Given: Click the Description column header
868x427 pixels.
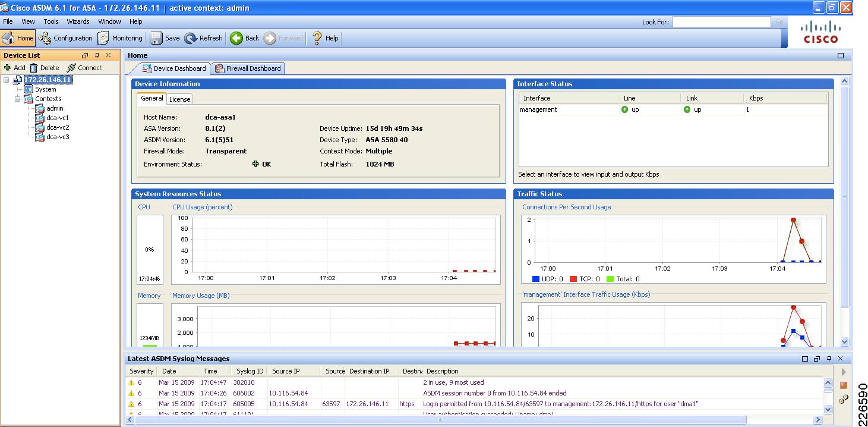Looking at the screenshot, I should (624, 371).
